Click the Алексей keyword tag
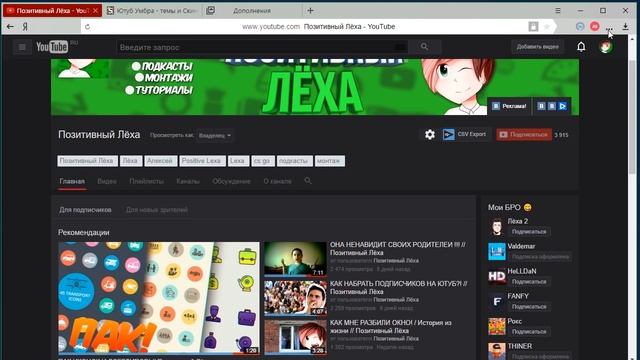640x360 pixels. click(x=160, y=161)
